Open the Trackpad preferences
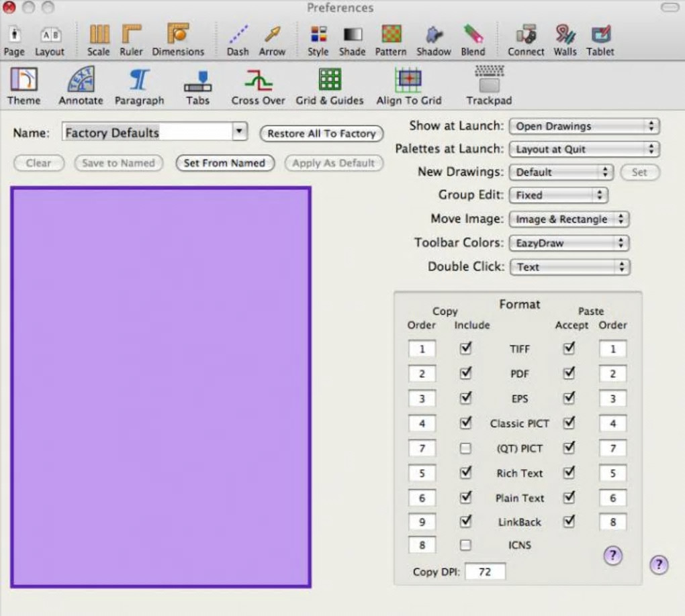The height and width of the screenshot is (616, 685). click(490, 87)
